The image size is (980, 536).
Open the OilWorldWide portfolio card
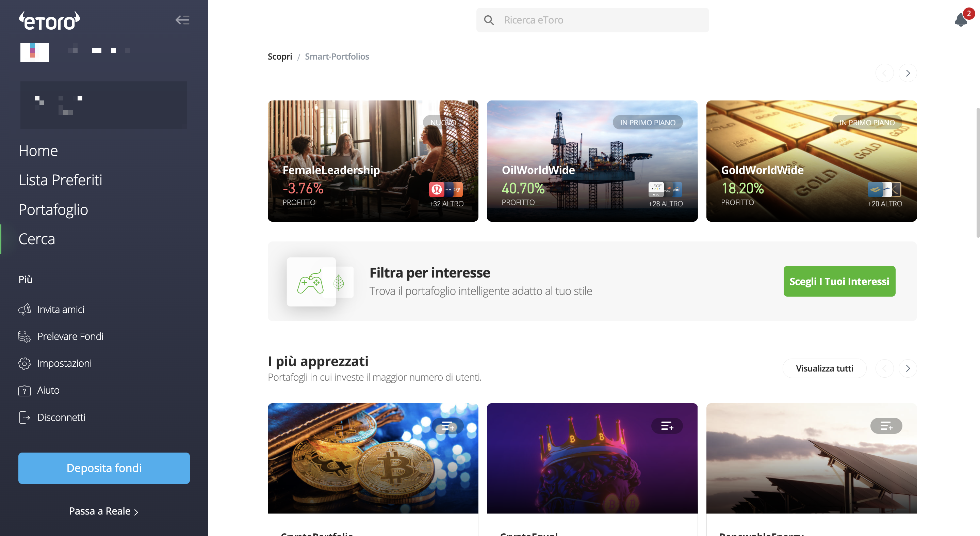592,161
